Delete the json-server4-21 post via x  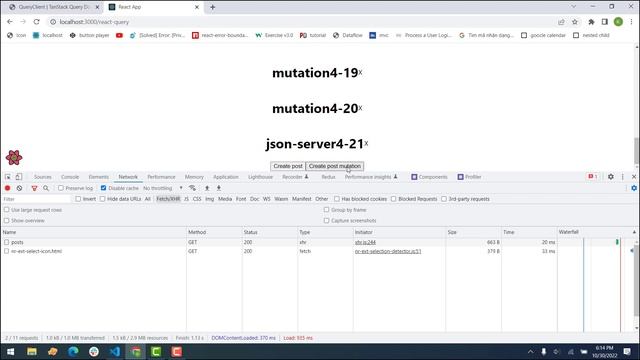point(366,143)
